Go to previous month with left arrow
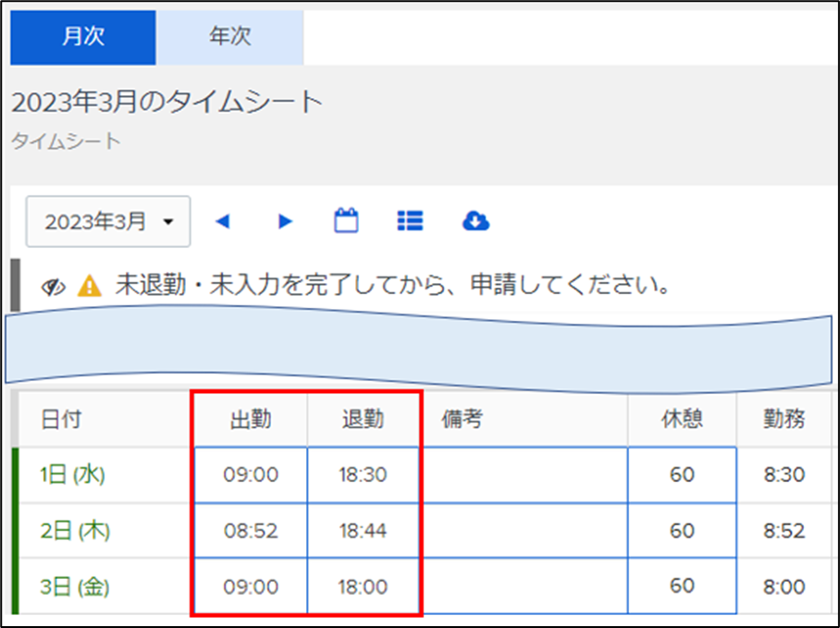The width and height of the screenshot is (840, 628). (x=222, y=221)
